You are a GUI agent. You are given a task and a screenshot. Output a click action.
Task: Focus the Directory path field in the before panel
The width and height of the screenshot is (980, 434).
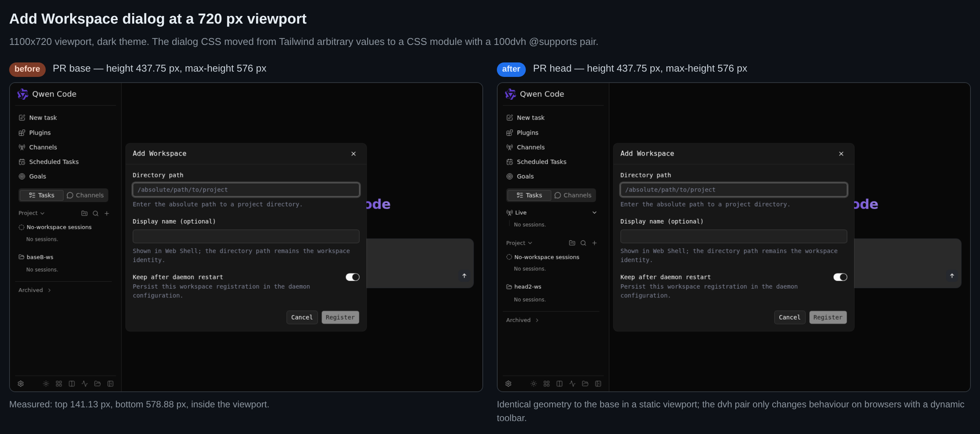click(x=246, y=190)
